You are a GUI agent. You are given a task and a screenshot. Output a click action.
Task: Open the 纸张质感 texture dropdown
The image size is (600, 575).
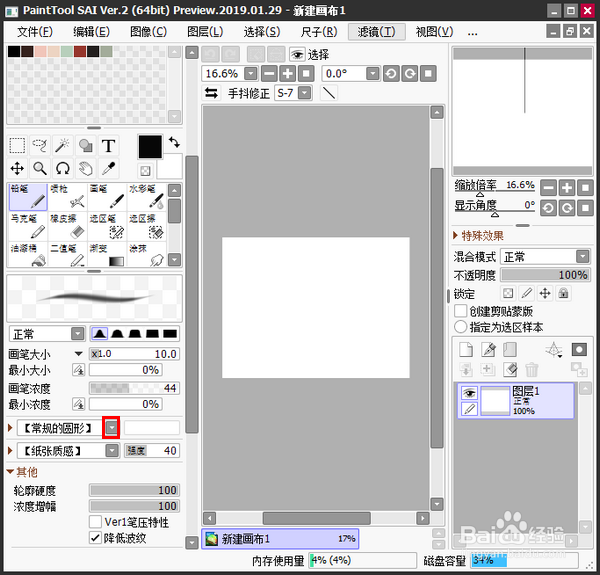click(111, 451)
